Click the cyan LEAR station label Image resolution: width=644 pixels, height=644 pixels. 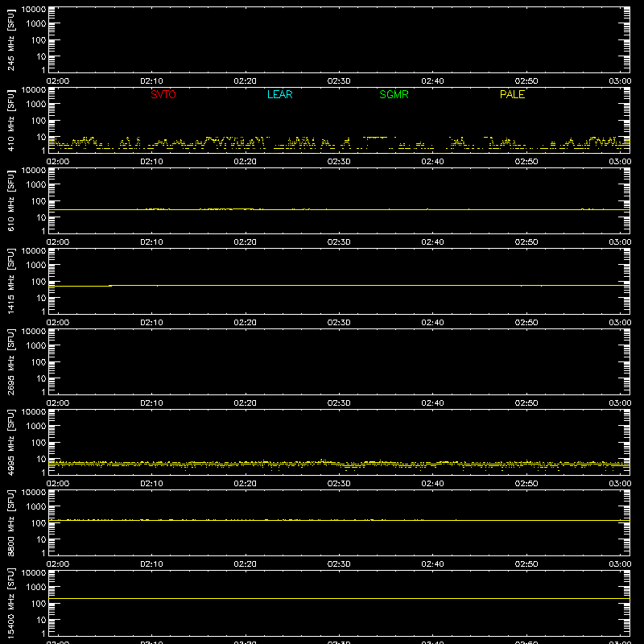click(x=279, y=94)
